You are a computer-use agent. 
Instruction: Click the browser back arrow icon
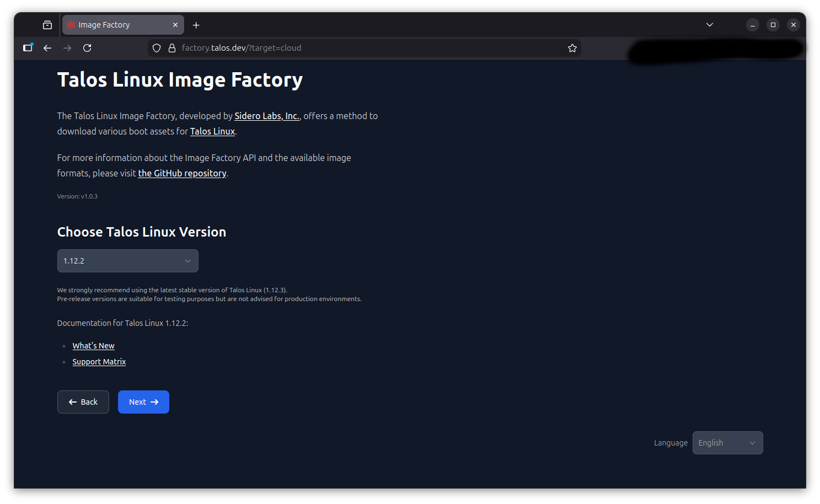click(47, 48)
